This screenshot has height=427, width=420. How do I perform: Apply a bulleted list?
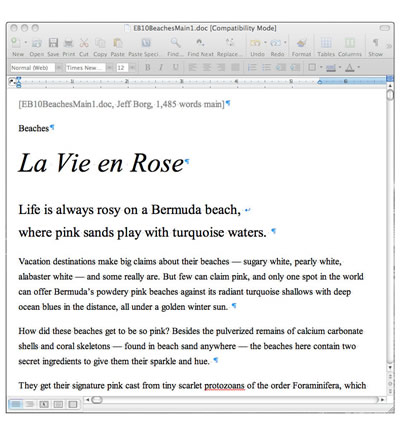pyautogui.click(x=266, y=68)
